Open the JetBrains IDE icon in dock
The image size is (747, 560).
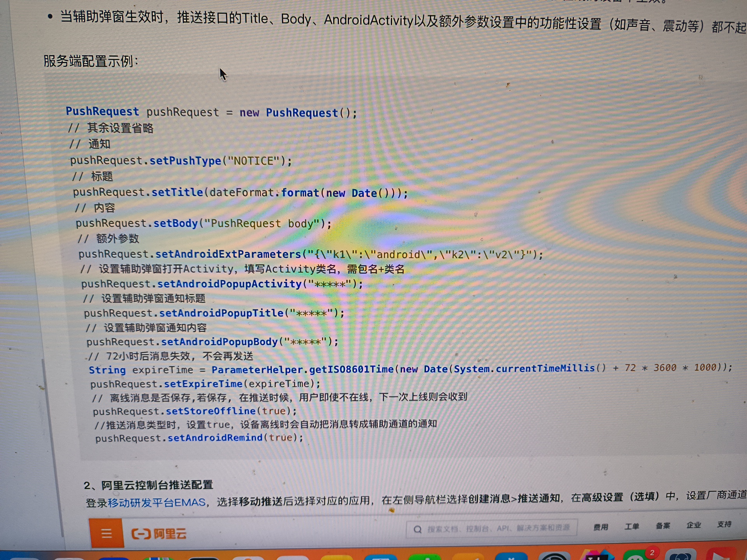pos(597,556)
